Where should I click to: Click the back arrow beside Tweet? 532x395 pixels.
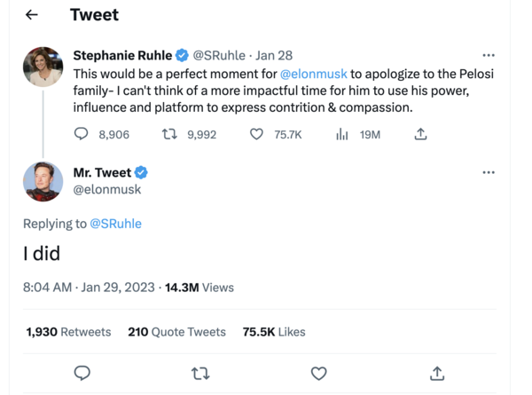(x=32, y=15)
